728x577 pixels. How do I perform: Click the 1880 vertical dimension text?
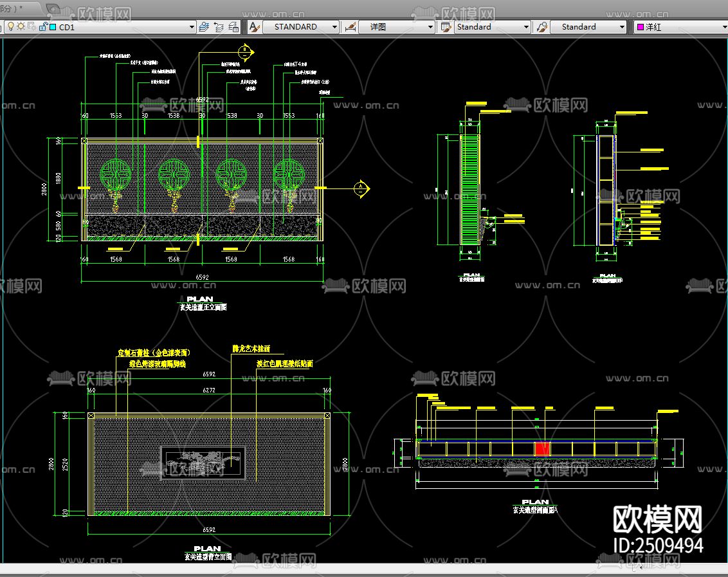click(58, 178)
